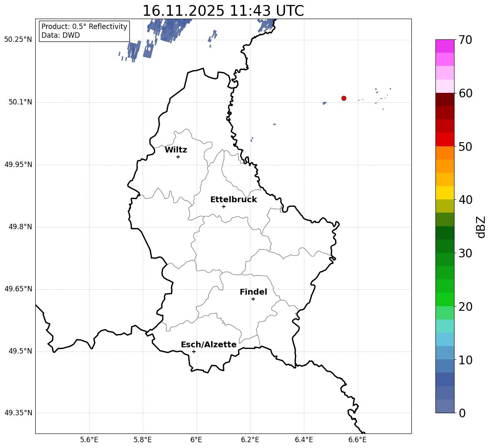This screenshot has height=448, width=491.
Task: Click the small radar echo left of red dot
Action: point(325,103)
